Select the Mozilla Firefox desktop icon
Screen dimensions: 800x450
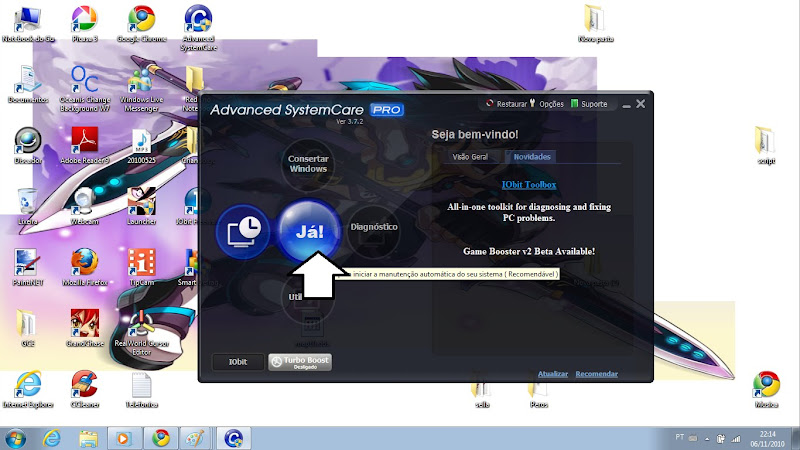point(85,267)
